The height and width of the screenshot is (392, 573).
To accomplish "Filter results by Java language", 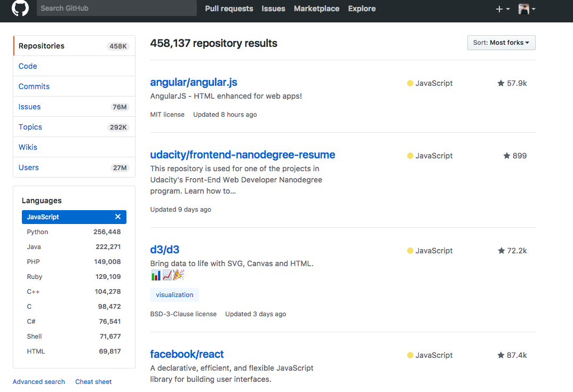I will pyautogui.click(x=74, y=247).
